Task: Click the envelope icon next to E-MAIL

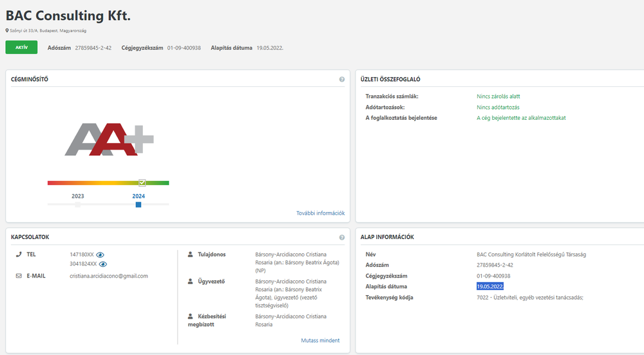Action: [x=19, y=276]
